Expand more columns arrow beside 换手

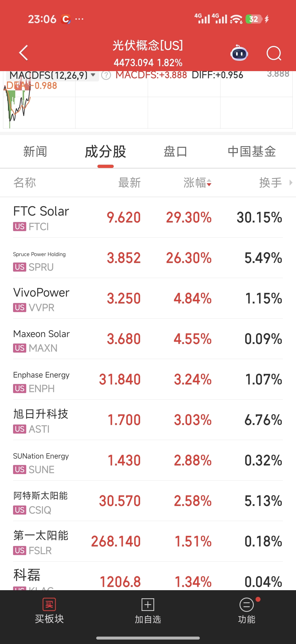pyautogui.click(x=291, y=182)
